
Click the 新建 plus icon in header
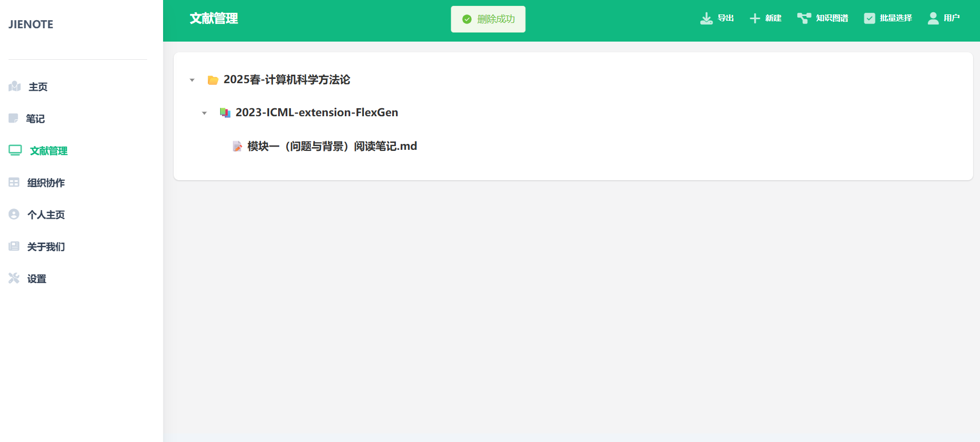755,19
